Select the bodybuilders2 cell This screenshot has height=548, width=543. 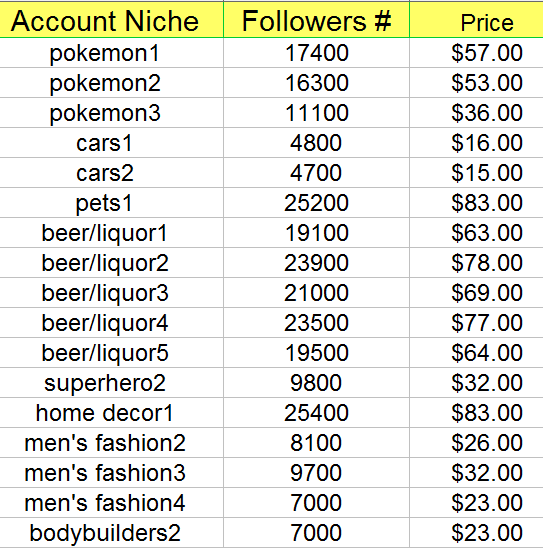(111, 533)
